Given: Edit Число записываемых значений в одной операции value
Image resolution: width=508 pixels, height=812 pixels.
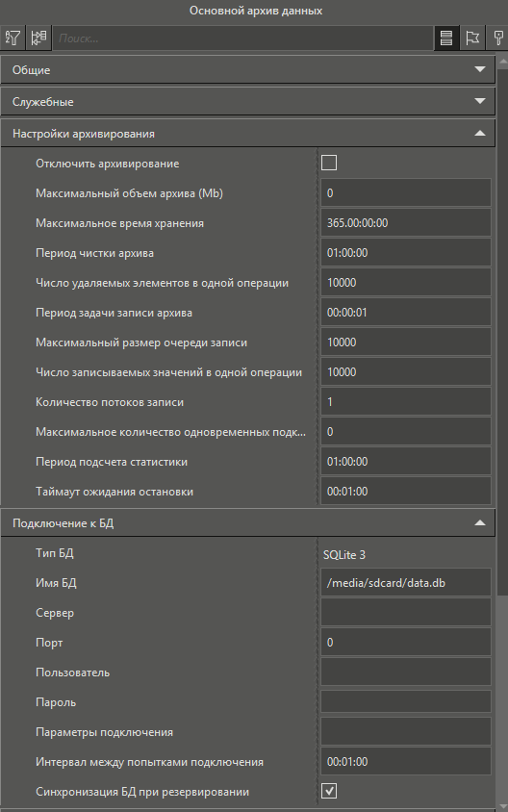Looking at the screenshot, I should tap(405, 372).
